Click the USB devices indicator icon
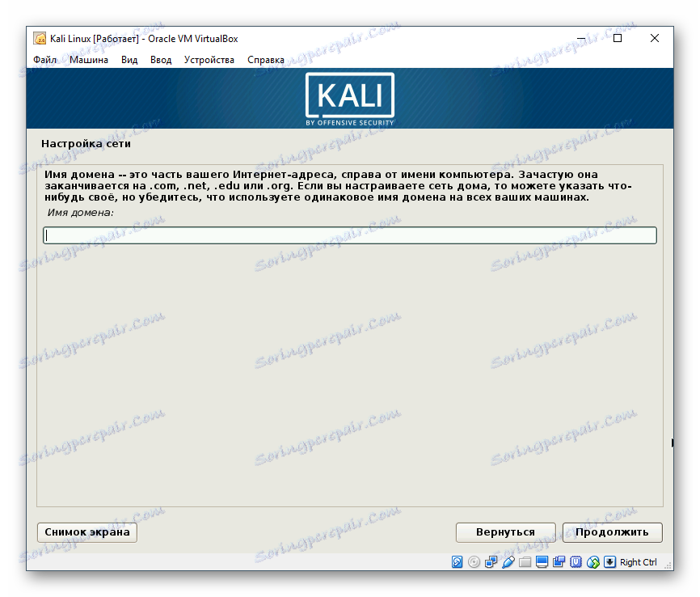700x597 pixels. tap(508, 561)
